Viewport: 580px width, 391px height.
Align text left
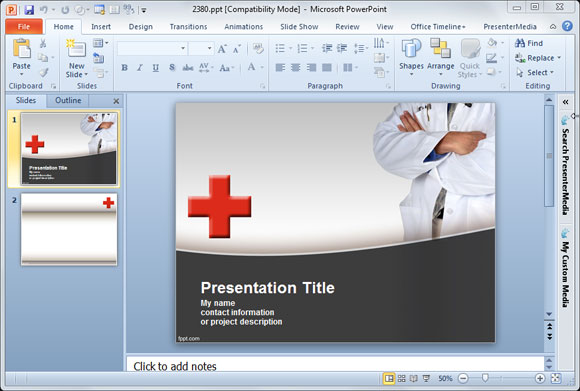[x=280, y=67]
